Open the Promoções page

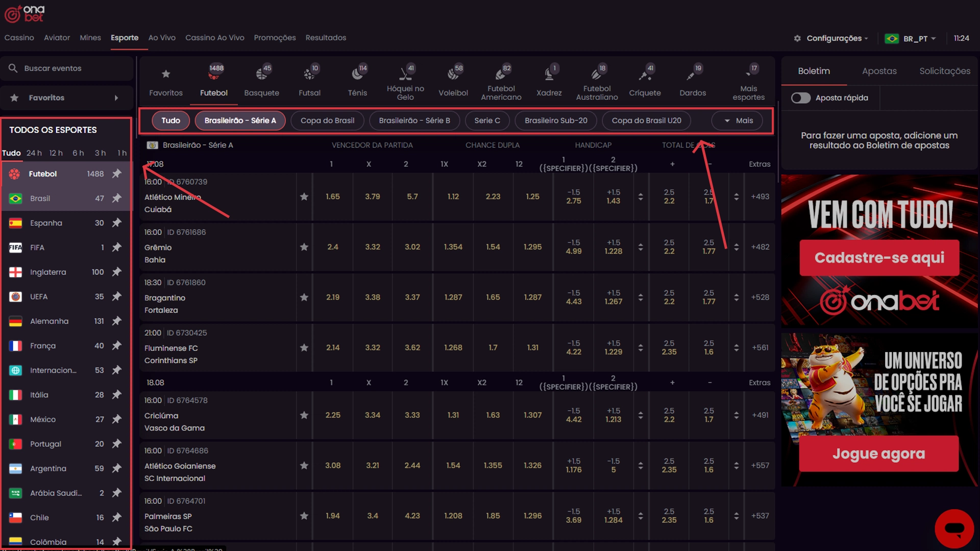(x=275, y=38)
